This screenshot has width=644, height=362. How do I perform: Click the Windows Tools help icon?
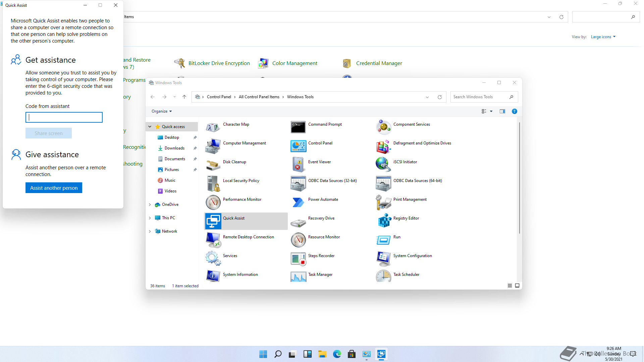point(514,111)
